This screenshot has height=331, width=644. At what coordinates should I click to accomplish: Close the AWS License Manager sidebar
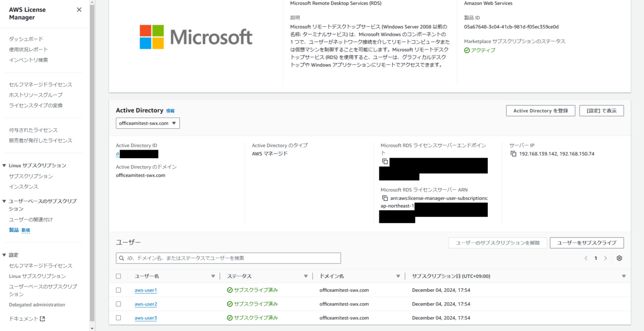[79, 10]
